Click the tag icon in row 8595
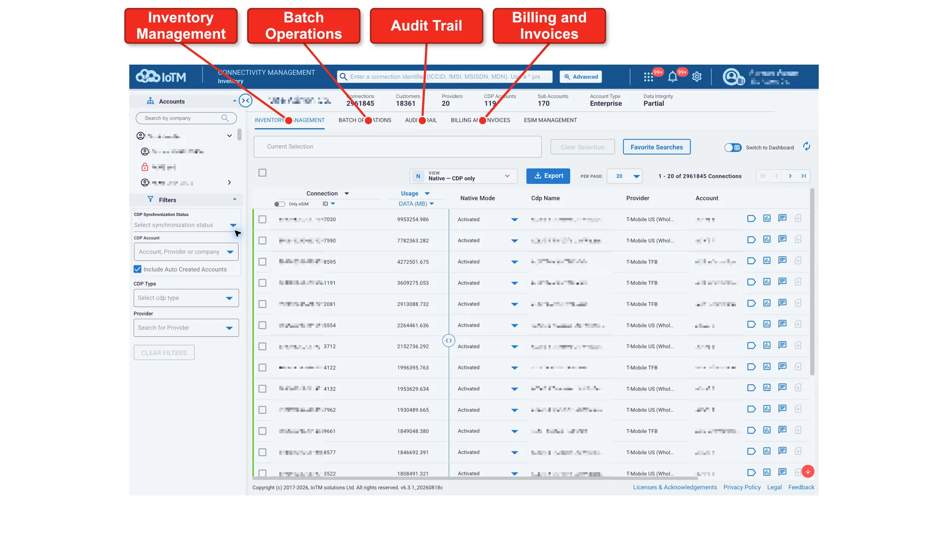Image resolution: width=948 pixels, height=560 pixels. pyautogui.click(x=752, y=261)
